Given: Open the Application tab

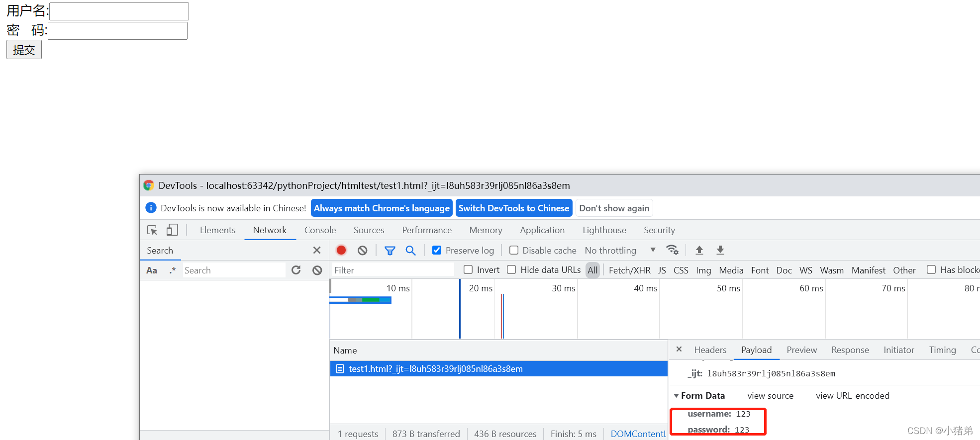Looking at the screenshot, I should [542, 230].
